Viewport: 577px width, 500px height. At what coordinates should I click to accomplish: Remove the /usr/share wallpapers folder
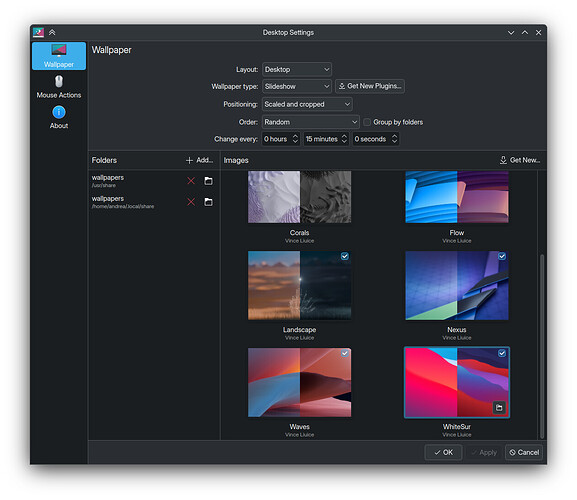(191, 181)
